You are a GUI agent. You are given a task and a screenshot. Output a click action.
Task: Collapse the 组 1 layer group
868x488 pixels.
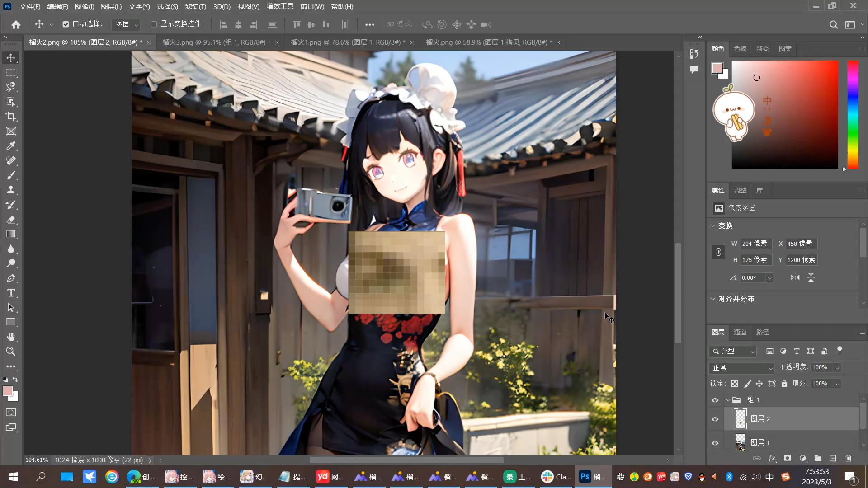[x=728, y=400]
